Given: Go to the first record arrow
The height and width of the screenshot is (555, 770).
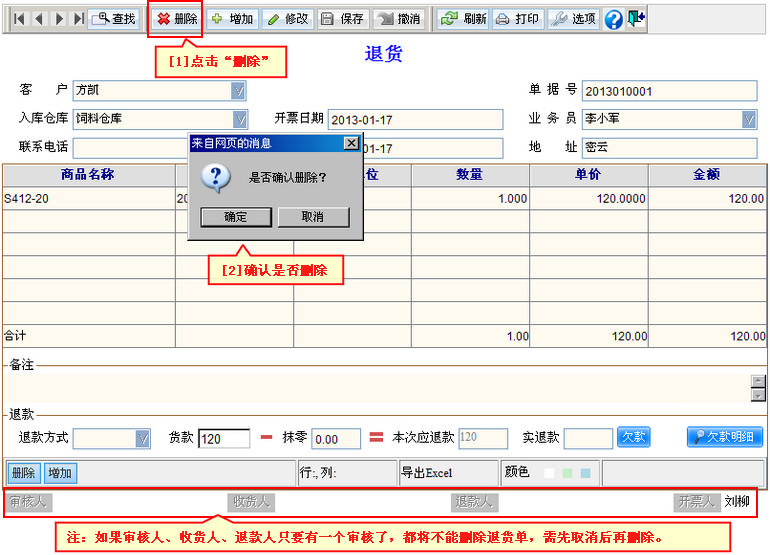Looking at the screenshot, I should click(x=19, y=19).
